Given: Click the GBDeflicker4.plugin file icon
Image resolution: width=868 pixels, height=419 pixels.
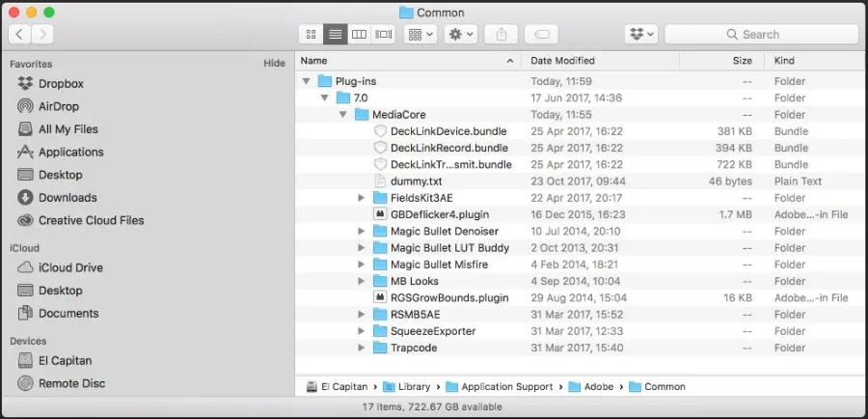Looking at the screenshot, I should [380, 214].
